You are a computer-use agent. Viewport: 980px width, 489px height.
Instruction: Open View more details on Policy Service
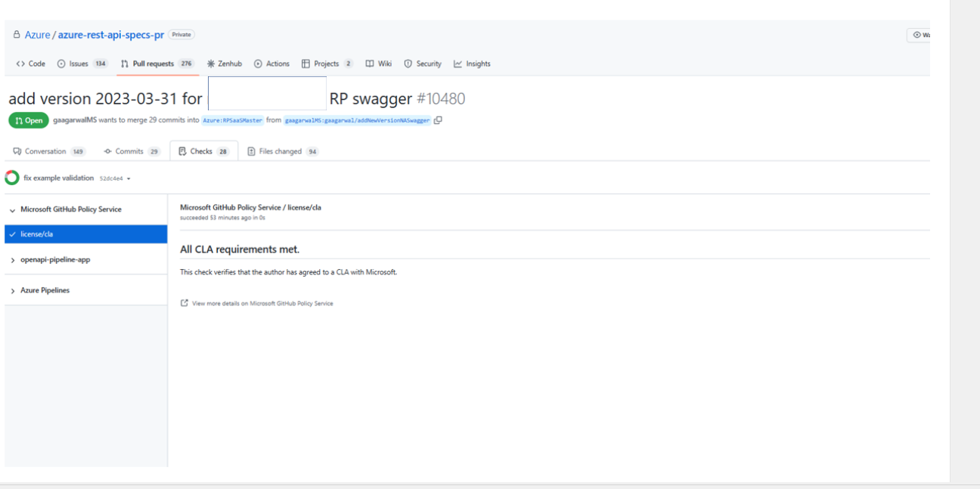pos(262,303)
